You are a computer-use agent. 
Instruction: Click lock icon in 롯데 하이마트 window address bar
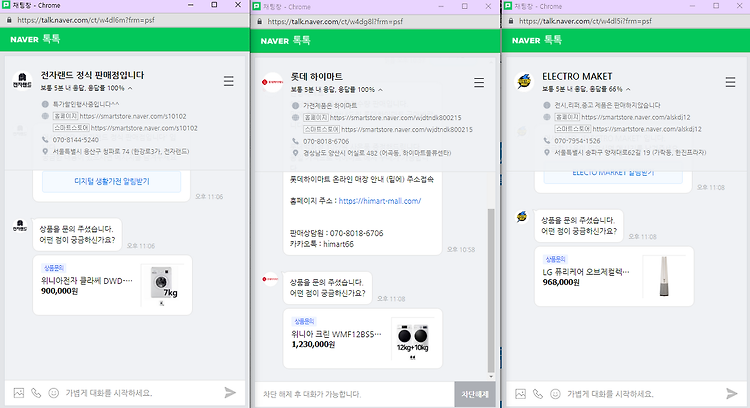[259, 22]
